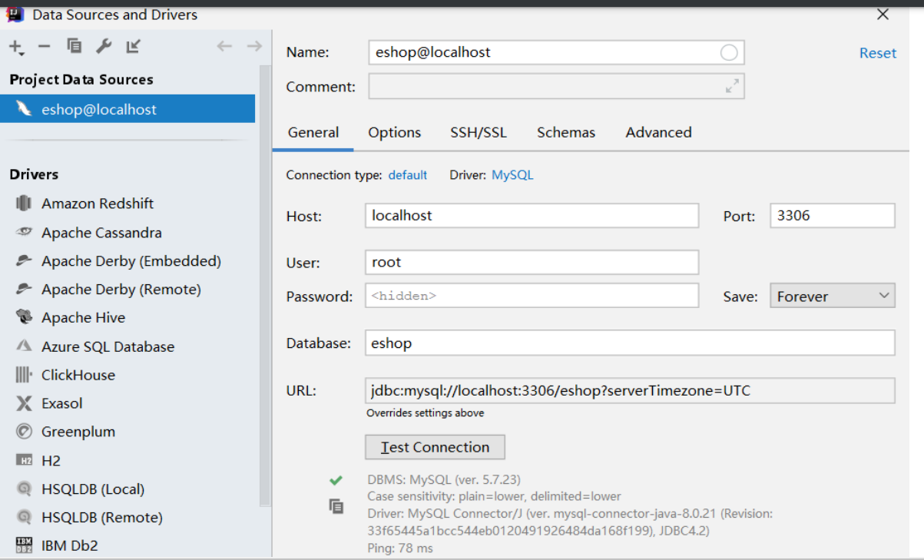This screenshot has width=924, height=560.
Task: Change Connection type via default link
Action: tap(407, 175)
